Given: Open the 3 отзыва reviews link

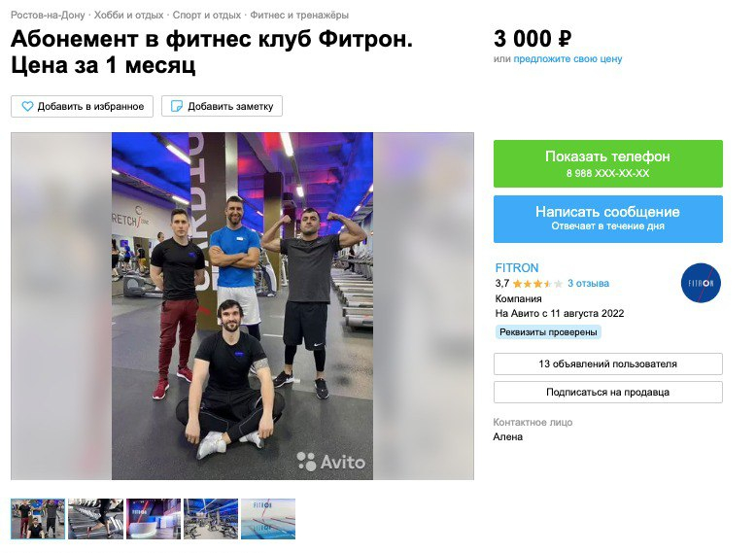Looking at the screenshot, I should [588, 284].
